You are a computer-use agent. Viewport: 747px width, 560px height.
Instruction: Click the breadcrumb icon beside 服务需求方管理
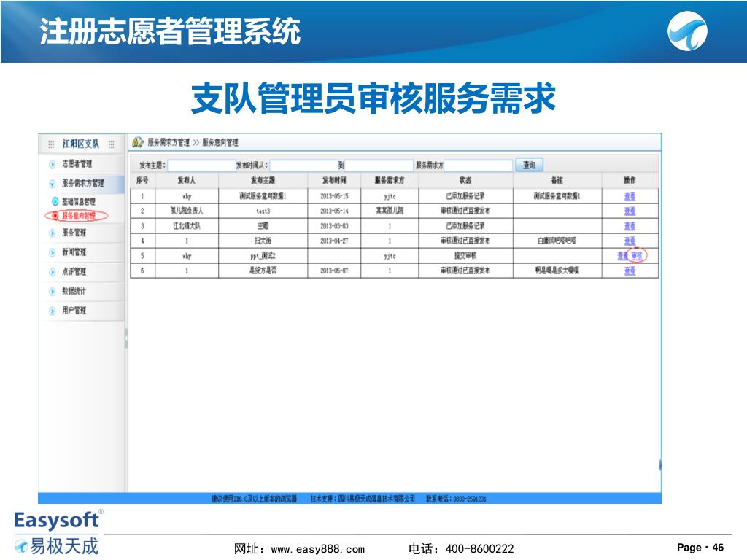[x=137, y=142]
